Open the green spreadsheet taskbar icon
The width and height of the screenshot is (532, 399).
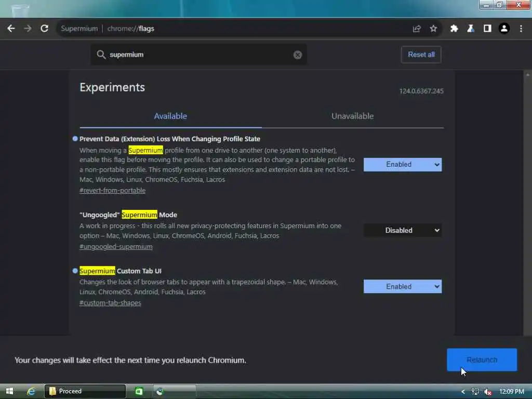coord(139,392)
